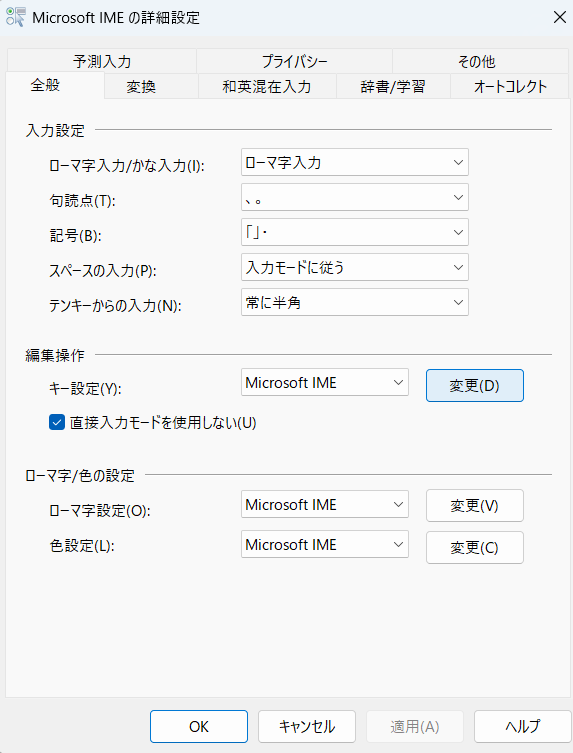573x753 pixels.
Task: Select the 予測入力 tab
Action: point(102,61)
